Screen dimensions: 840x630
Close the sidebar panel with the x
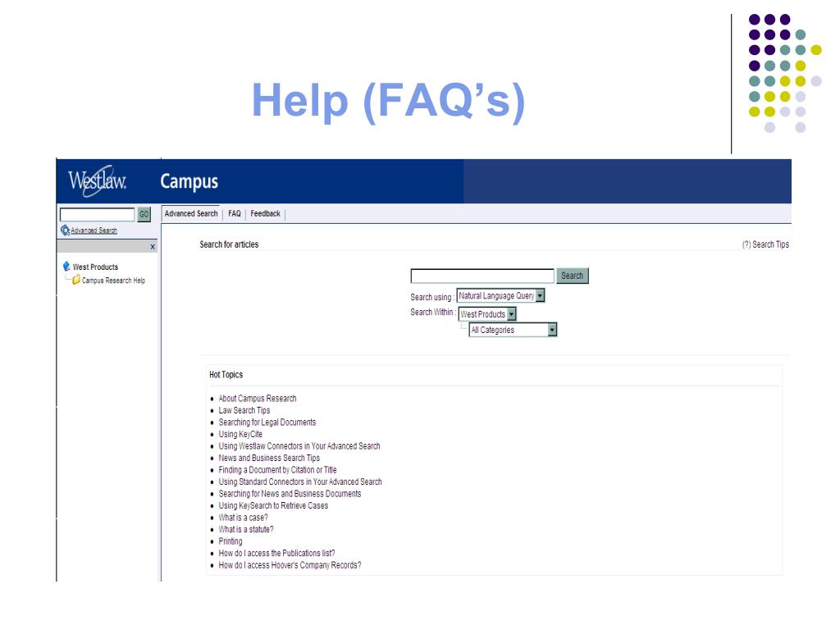pos(153,247)
